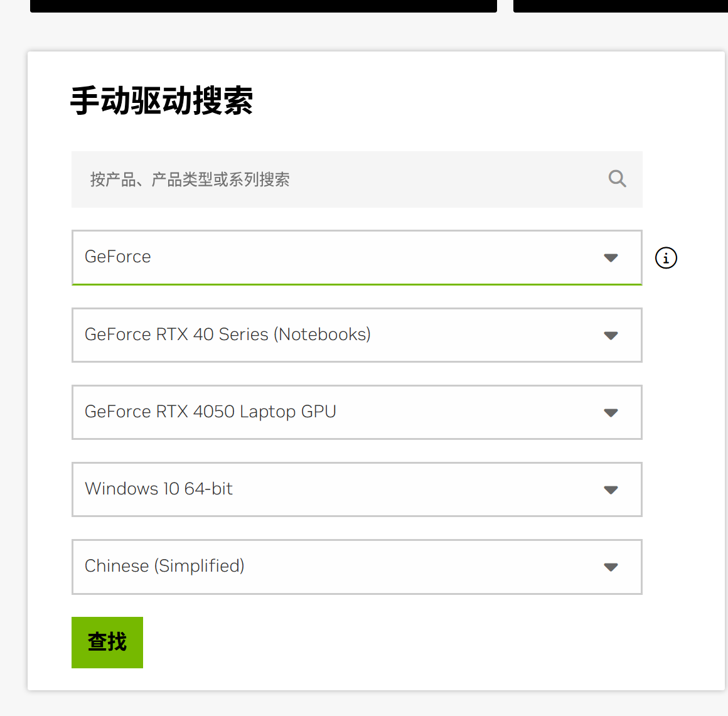
Task: Focus the product search input field
Action: point(356,179)
